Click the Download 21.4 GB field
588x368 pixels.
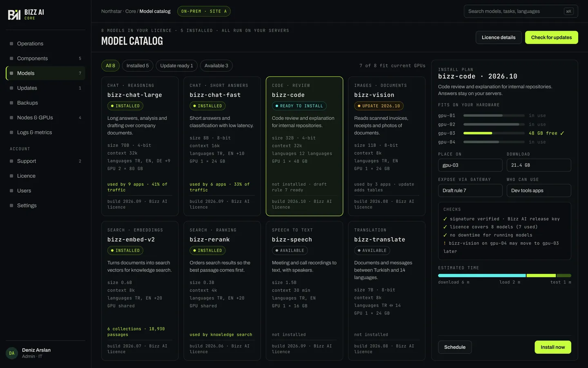point(539,165)
